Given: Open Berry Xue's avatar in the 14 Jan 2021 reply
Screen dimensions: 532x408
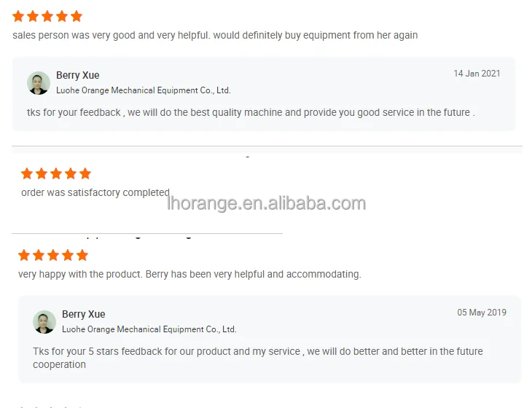Looking at the screenshot, I should (x=39, y=82).
